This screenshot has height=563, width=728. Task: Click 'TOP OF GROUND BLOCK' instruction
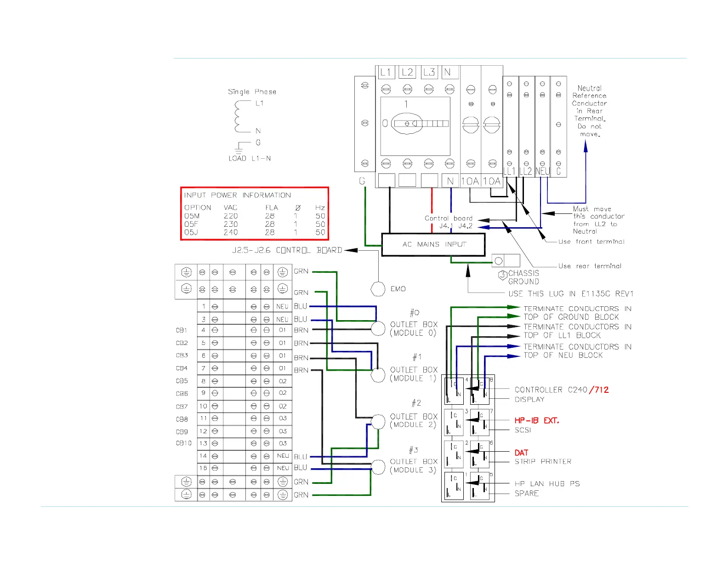coord(571,317)
